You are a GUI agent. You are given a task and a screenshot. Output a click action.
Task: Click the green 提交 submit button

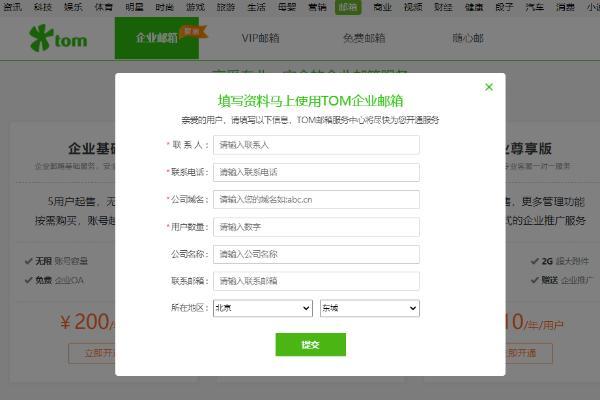310,344
